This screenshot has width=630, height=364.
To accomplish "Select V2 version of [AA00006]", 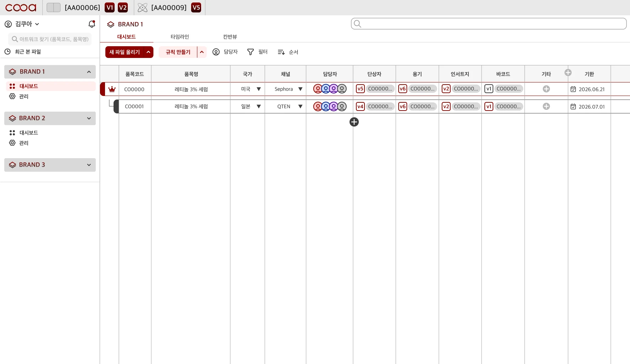I will click(x=123, y=7).
